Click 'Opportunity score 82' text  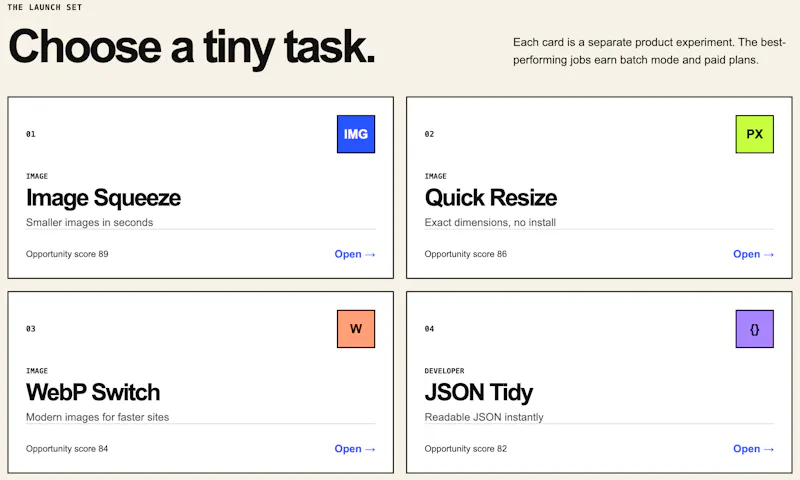(466, 449)
